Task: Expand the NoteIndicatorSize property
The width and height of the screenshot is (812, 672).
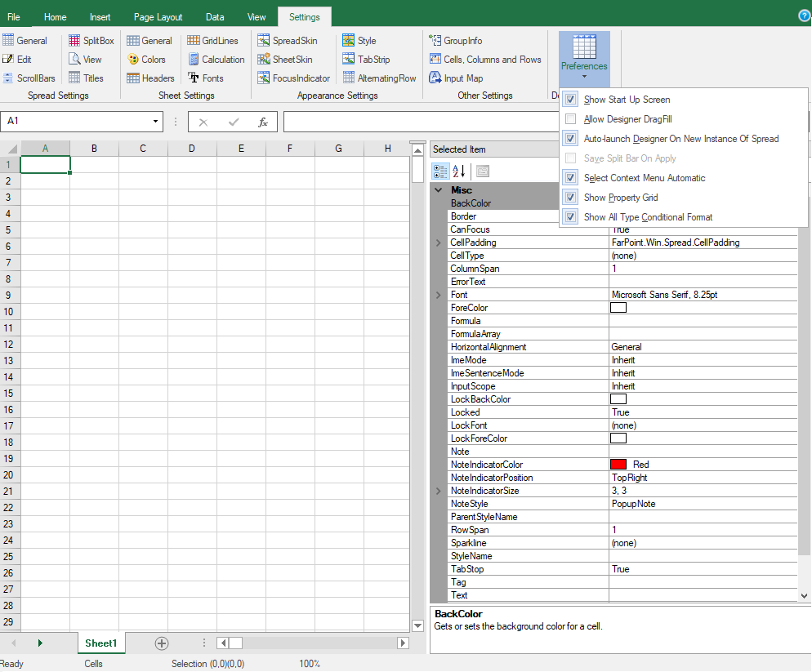Action: [x=439, y=491]
